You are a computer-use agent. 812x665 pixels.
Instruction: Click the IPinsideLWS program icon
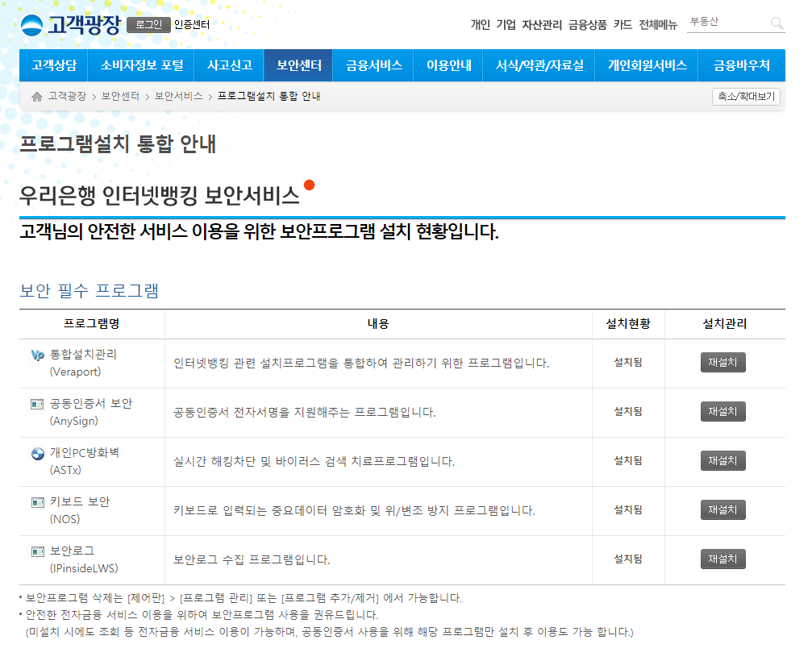37,551
